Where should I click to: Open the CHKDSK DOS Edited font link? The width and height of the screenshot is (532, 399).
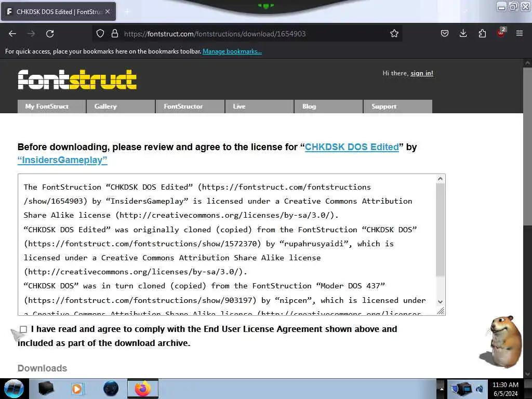click(x=352, y=147)
